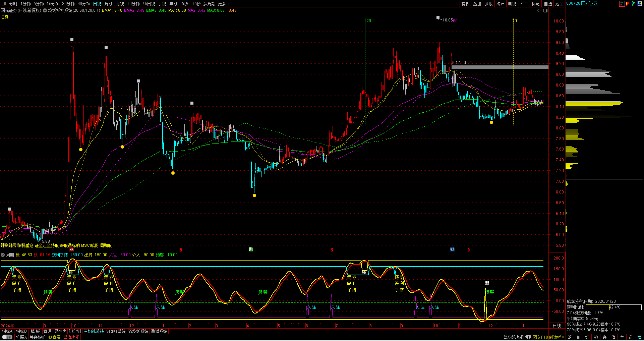
Task: Click the panel layout icon above price axis
Action: coord(545,10)
